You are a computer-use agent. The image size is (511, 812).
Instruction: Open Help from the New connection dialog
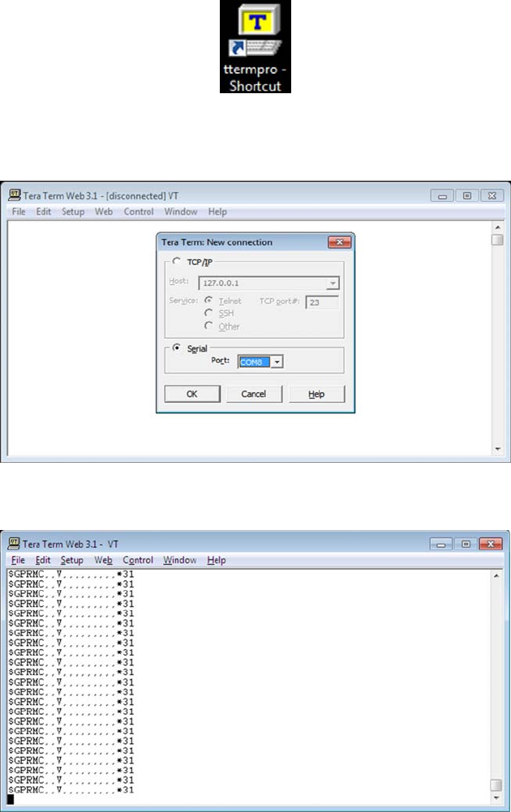coord(316,394)
